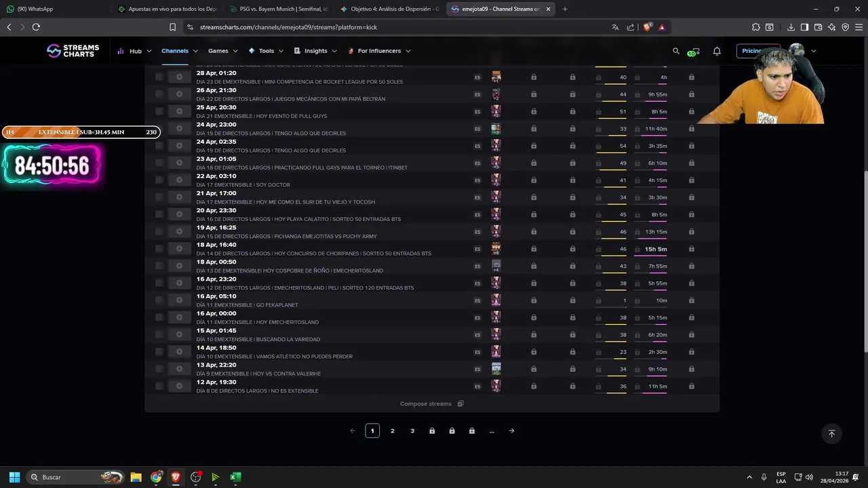Go to next page with right arrow
Viewport: 868px width, 488px height.
511,431
